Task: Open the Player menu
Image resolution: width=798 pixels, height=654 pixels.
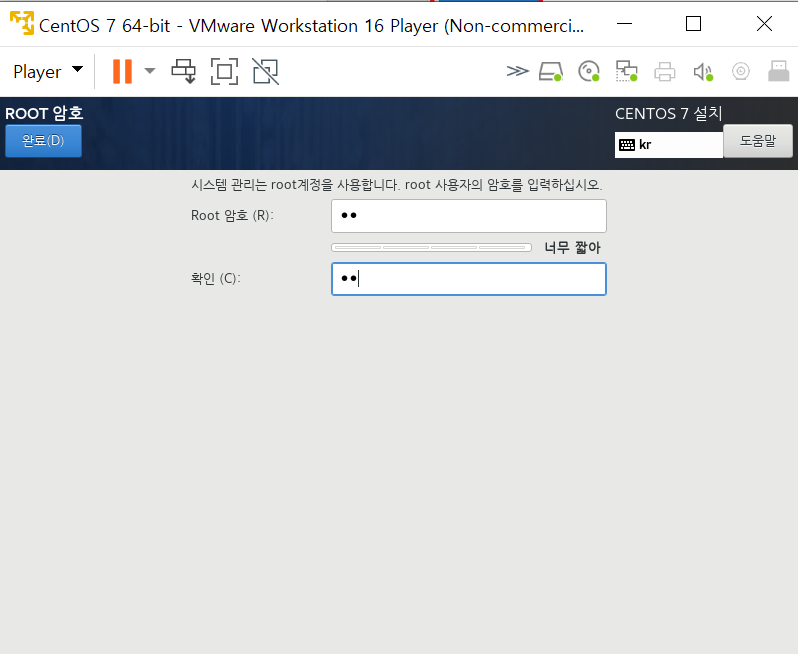Action: point(48,72)
